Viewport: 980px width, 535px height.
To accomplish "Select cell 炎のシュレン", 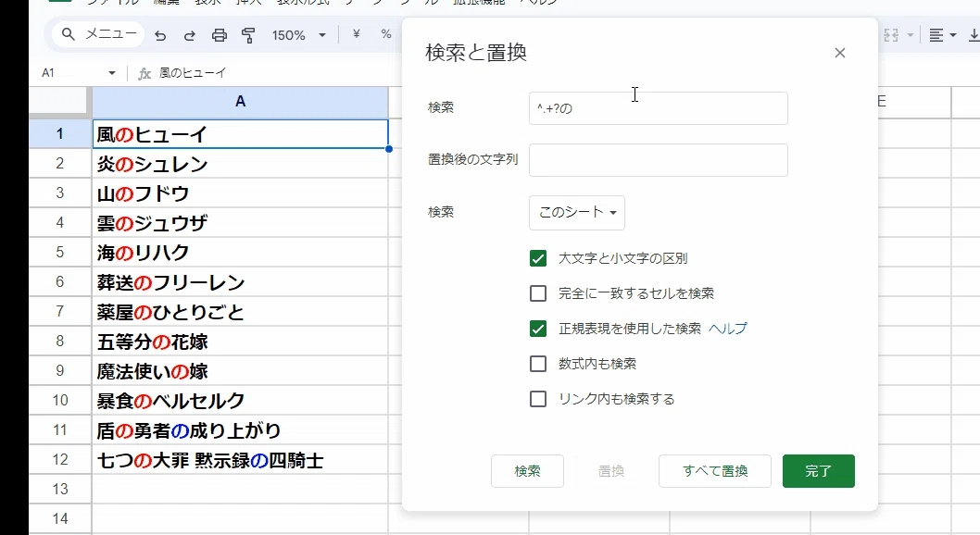I will [240, 164].
